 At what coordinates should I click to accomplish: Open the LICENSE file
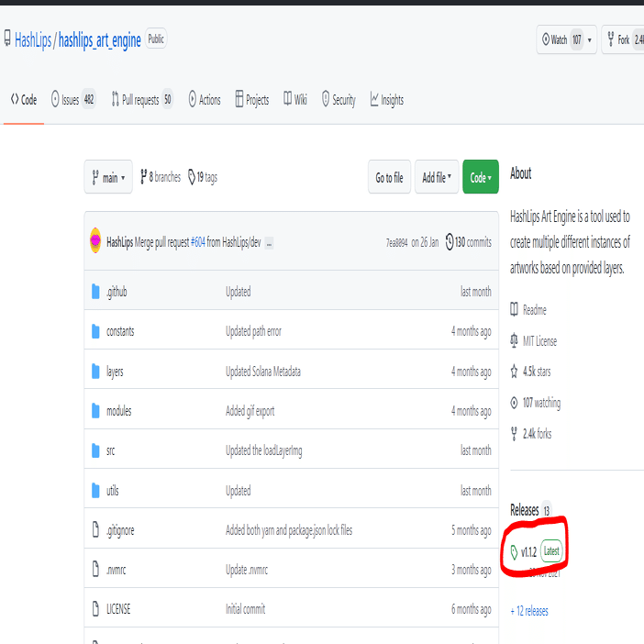pyautogui.click(x=118, y=608)
